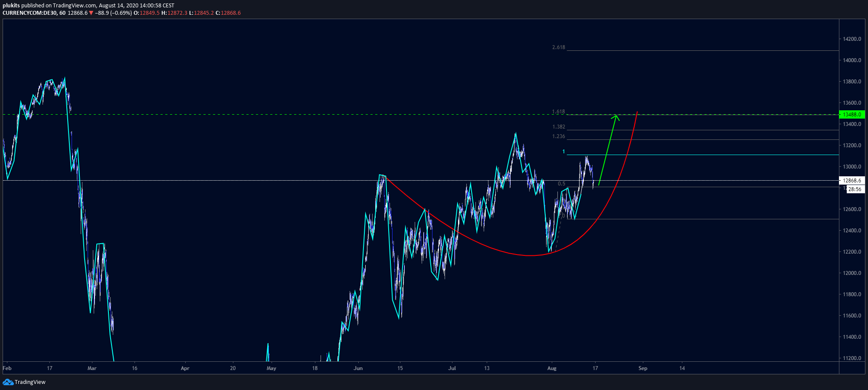Click the May label on time axis

tap(272, 368)
